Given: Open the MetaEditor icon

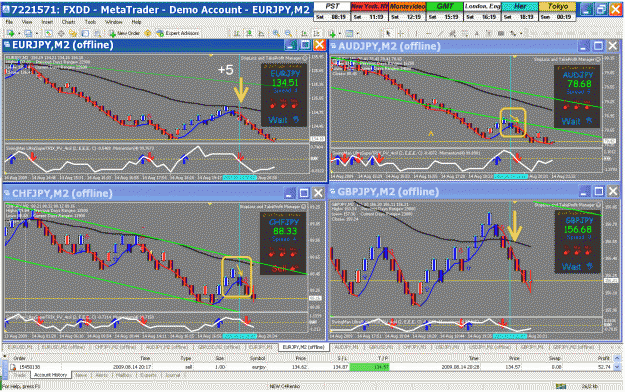Looking at the screenshot, I should click(x=147, y=33).
